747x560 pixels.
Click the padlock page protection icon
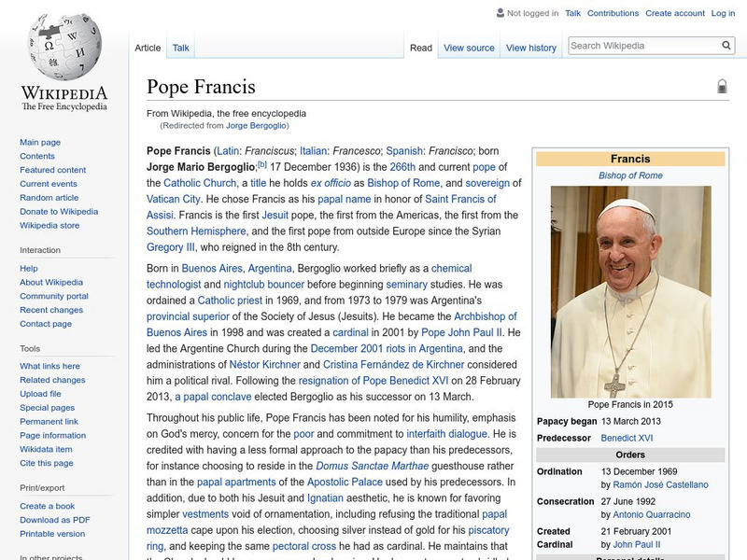tap(722, 87)
